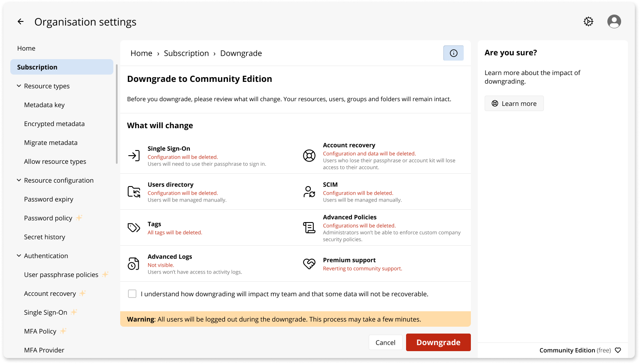Click the sidebar scrollbar
Image resolution: width=640 pixels, height=364 pixels.
[x=117, y=114]
